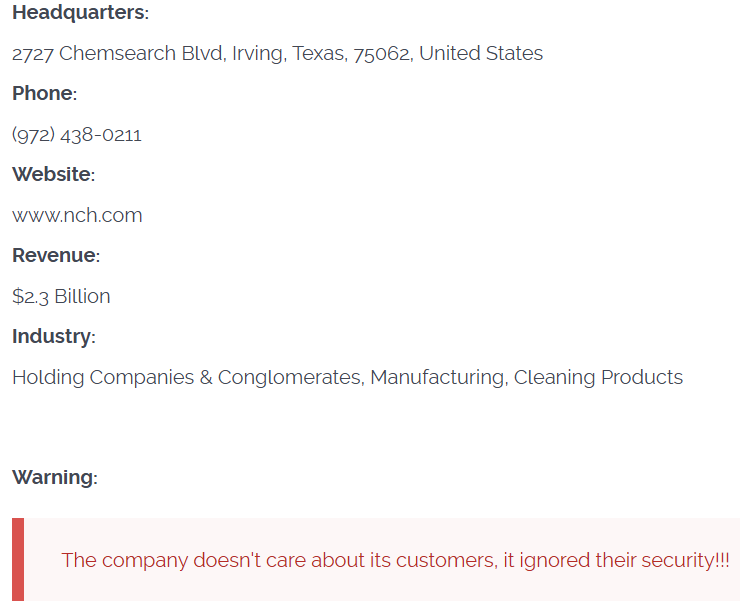Select the Headquarters heading label

pyautogui.click(x=78, y=13)
